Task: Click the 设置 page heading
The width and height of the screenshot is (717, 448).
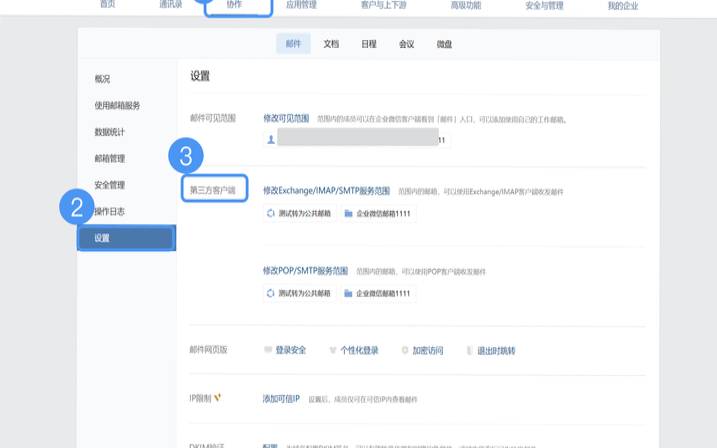Action: (x=200, y=76)
